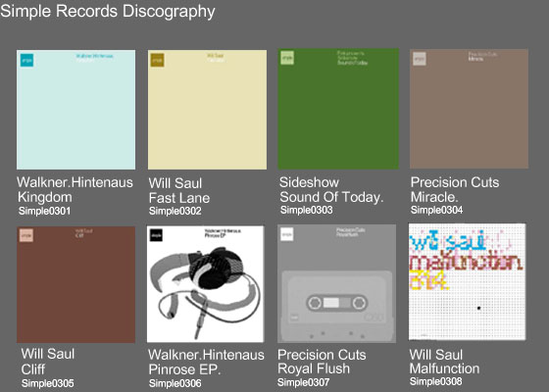Open the pixelated Malfunction album cover

click(x=467, y=282)
